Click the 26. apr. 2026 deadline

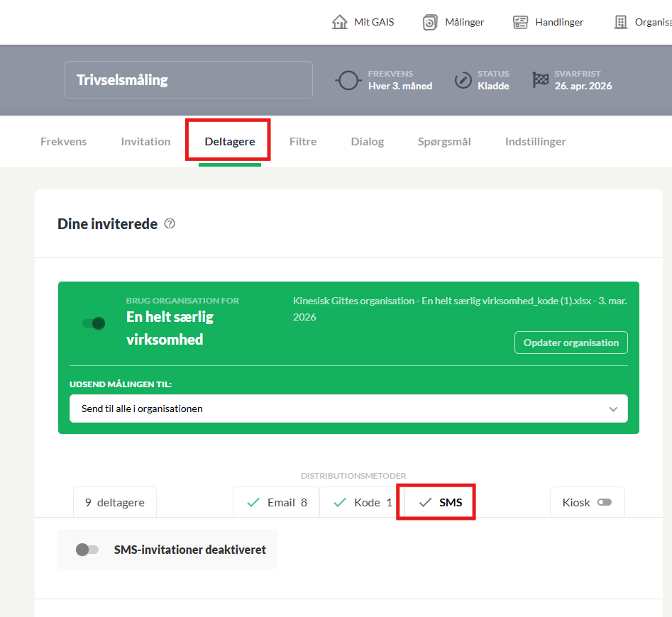[583, 86]
